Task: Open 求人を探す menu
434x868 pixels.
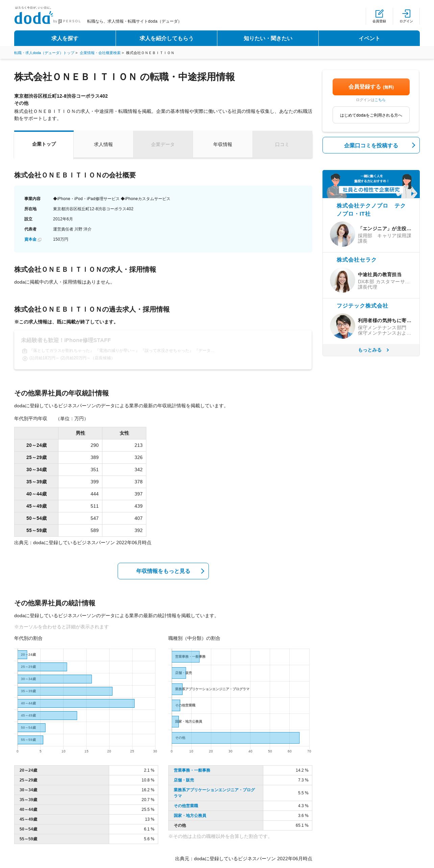Action: (65, 38)
